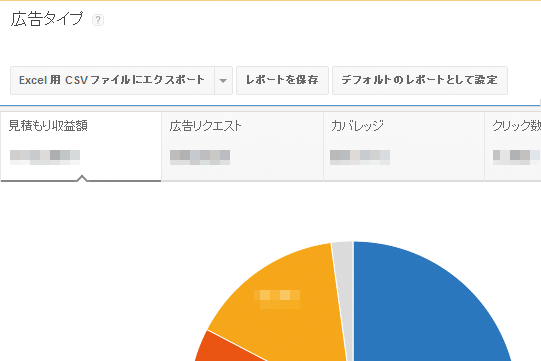Click the blurred value under 広告リクエスト
This screenshot has width=541, height=361.
(200, 157)
